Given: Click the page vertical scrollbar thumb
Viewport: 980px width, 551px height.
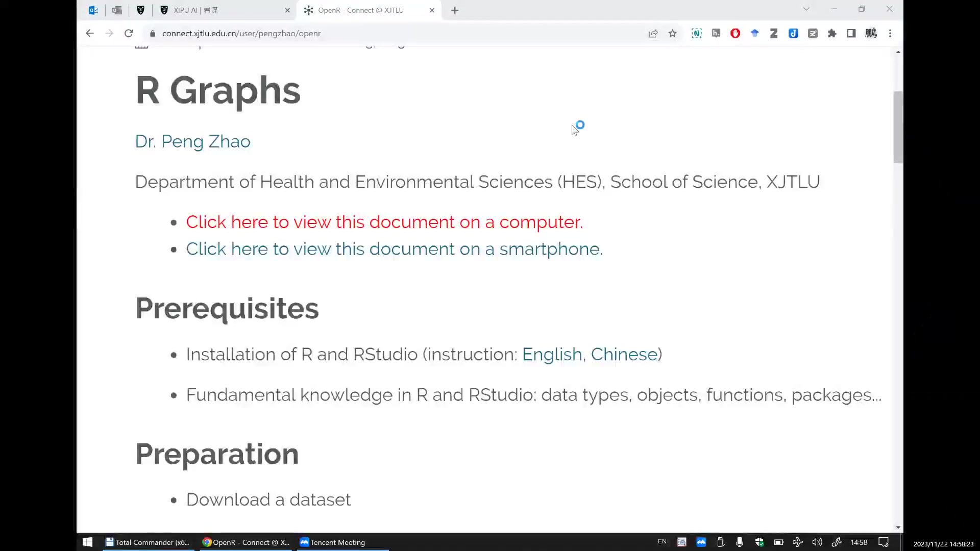Looking at the screenshot, I should point(898,128).
